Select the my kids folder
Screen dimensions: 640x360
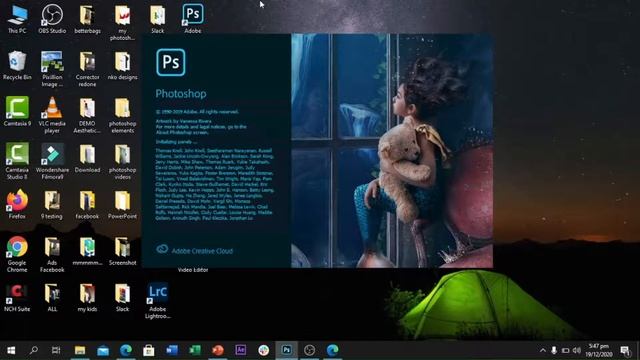87,297
